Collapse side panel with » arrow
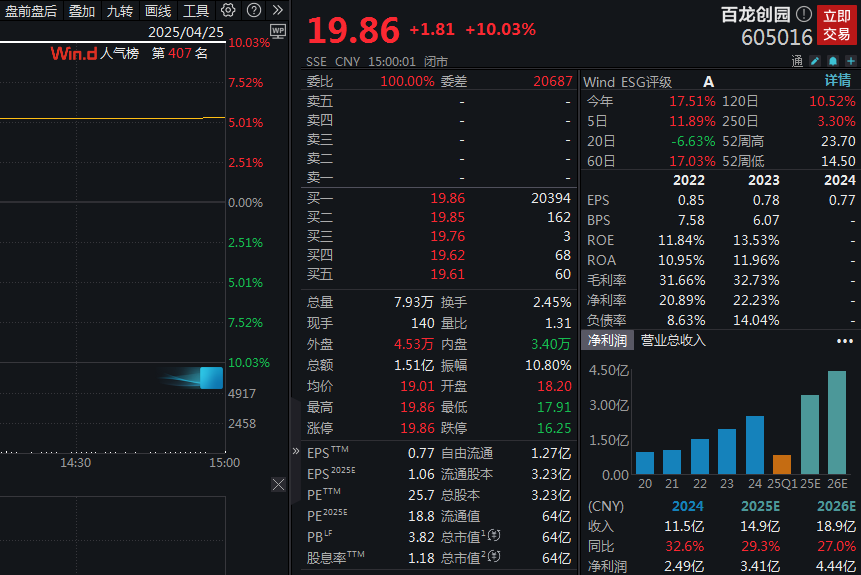Image resolution: width=861 pixels, height=575 pixels. click(x=295, y=451)
